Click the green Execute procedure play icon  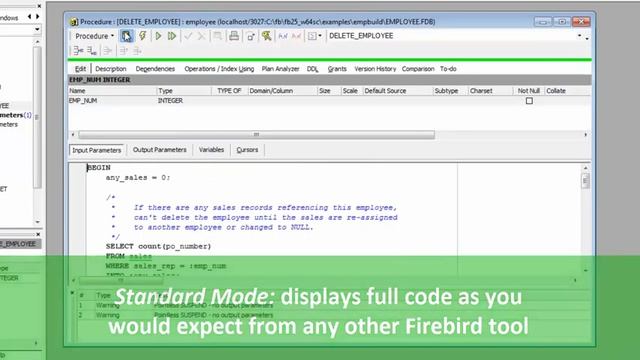point(158,36)
